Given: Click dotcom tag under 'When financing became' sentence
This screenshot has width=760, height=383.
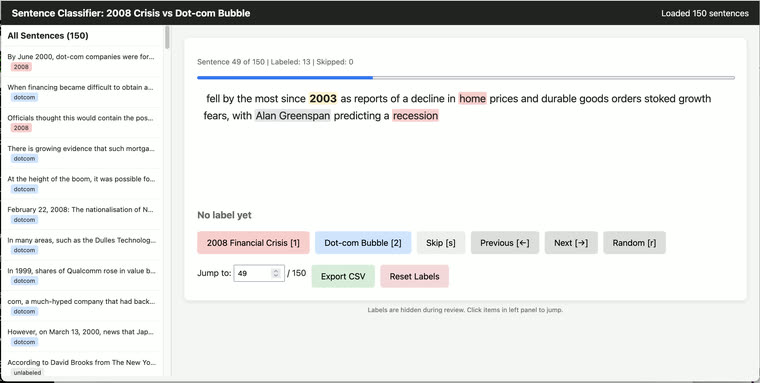Looking at the screenshot, I should pos(24,97).
